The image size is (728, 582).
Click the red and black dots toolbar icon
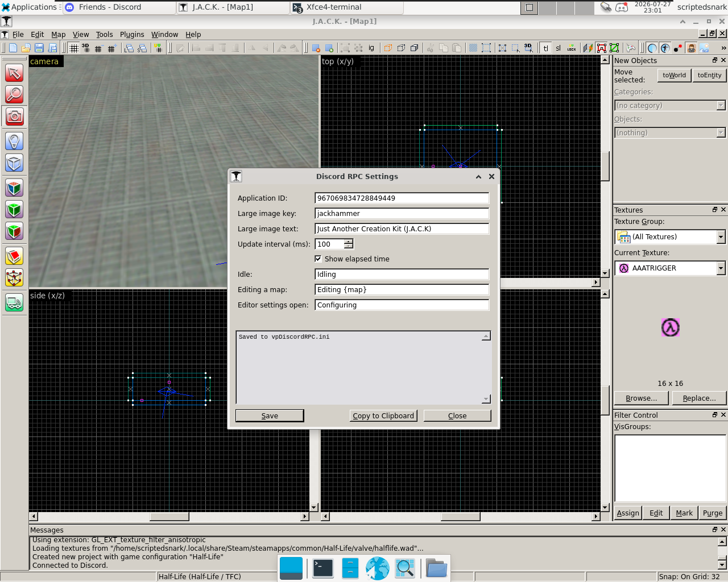(x=677, y=48)
